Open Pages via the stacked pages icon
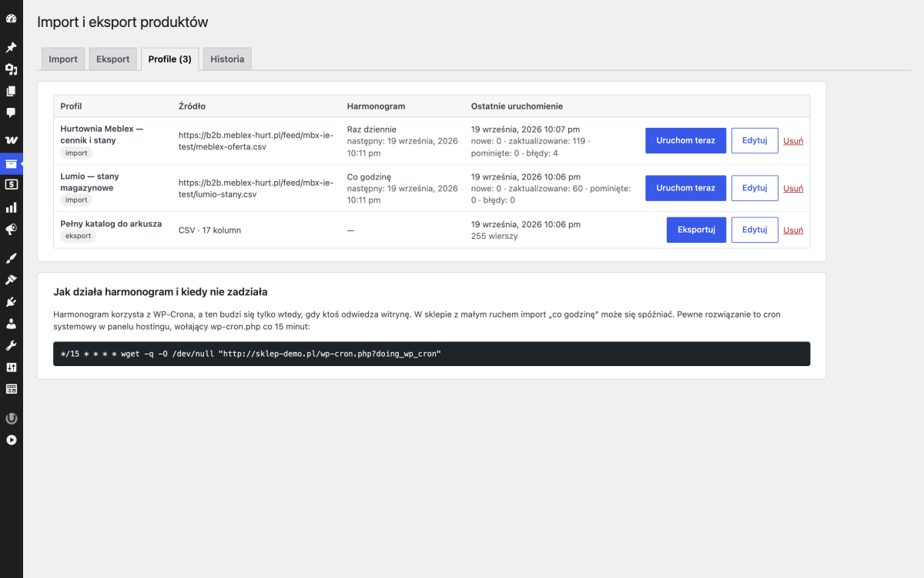The height and width of the screenshot is (578, 924). coord(12,91)
